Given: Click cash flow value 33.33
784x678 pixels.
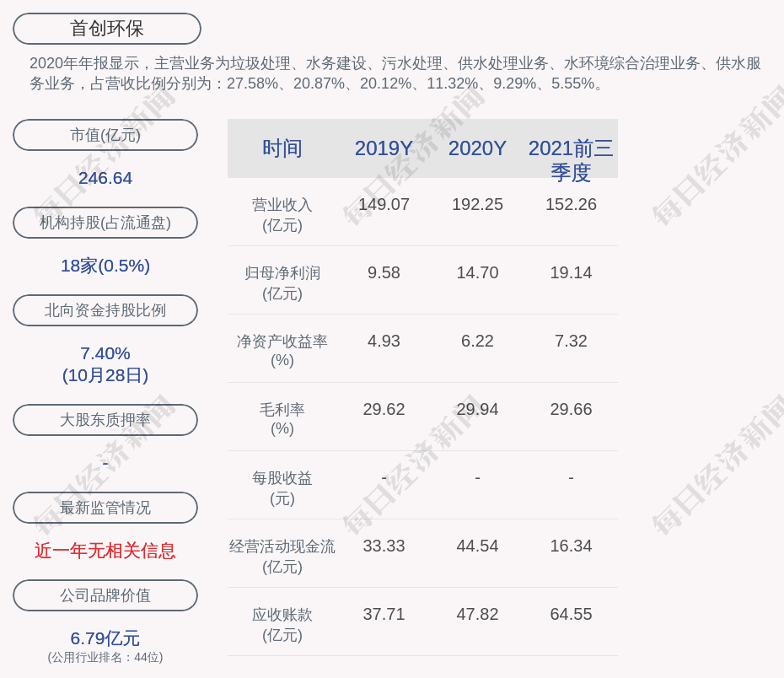Looking at the screenshot, I should point(384,546).
